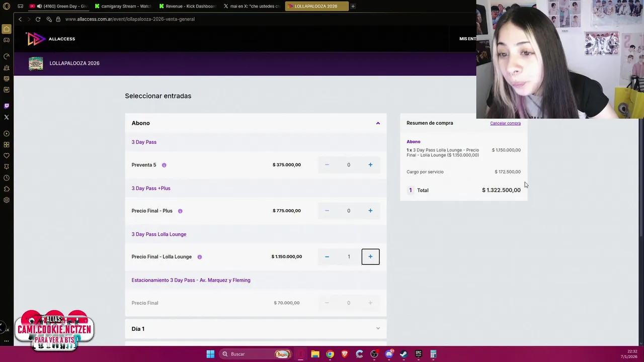This screenshot has width=644, height=362.
Task: Open File Explorer from taskbar
Action: (315, 354)
